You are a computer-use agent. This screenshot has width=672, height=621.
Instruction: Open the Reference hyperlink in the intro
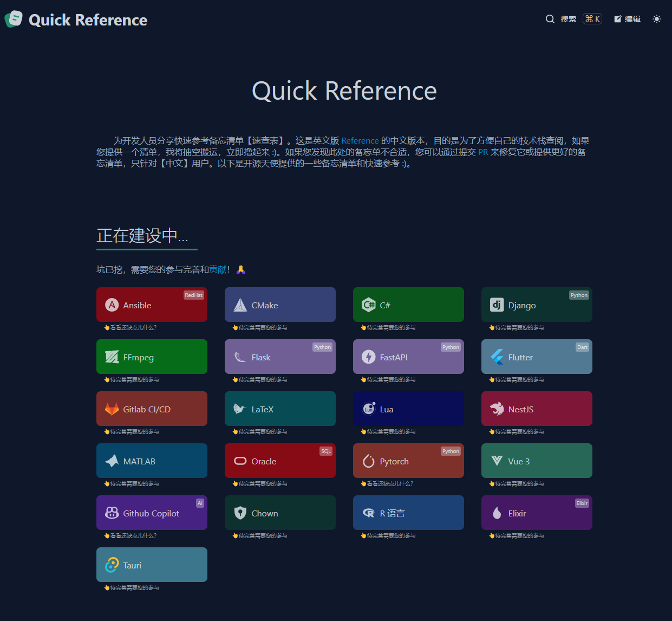coord(360,141)
